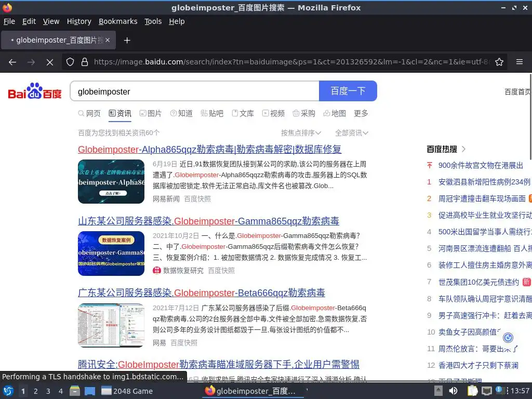Viewport: 532px width, 399px height.
Task: Switch to 贴吧 category
Action: coord(212,113)
